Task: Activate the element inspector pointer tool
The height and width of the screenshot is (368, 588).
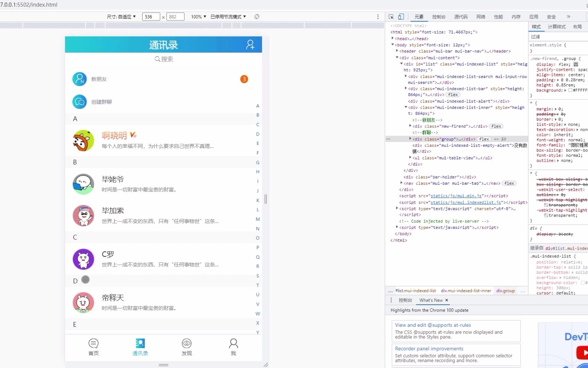Action: [x=391, y=17]
